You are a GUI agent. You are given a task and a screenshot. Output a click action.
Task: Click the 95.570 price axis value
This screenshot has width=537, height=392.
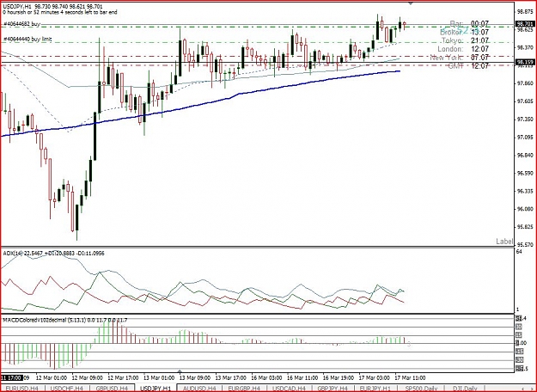(525, 245)
